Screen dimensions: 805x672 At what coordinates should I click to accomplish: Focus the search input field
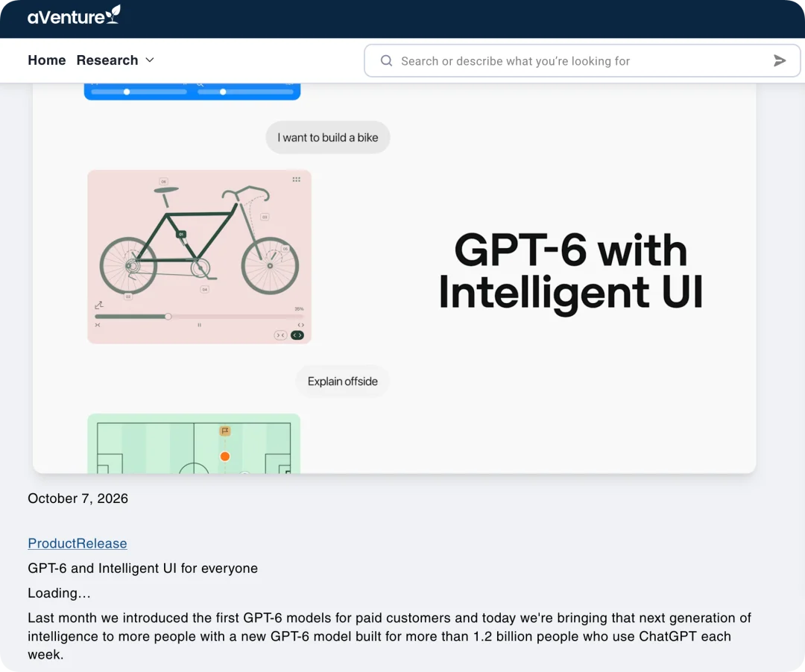click(583, 60)
